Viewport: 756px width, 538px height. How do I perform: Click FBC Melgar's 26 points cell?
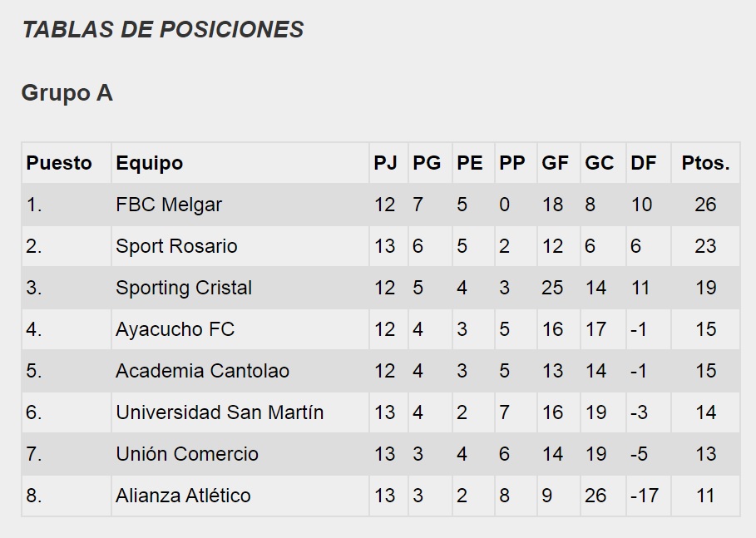pyautogui.click(x=705, y=205)
